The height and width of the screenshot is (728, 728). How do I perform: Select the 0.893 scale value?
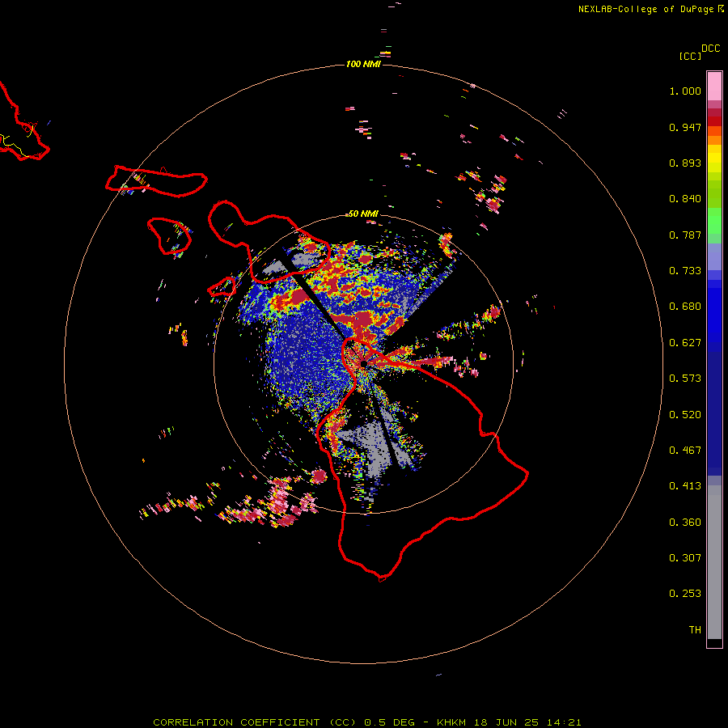click(685, 163)
